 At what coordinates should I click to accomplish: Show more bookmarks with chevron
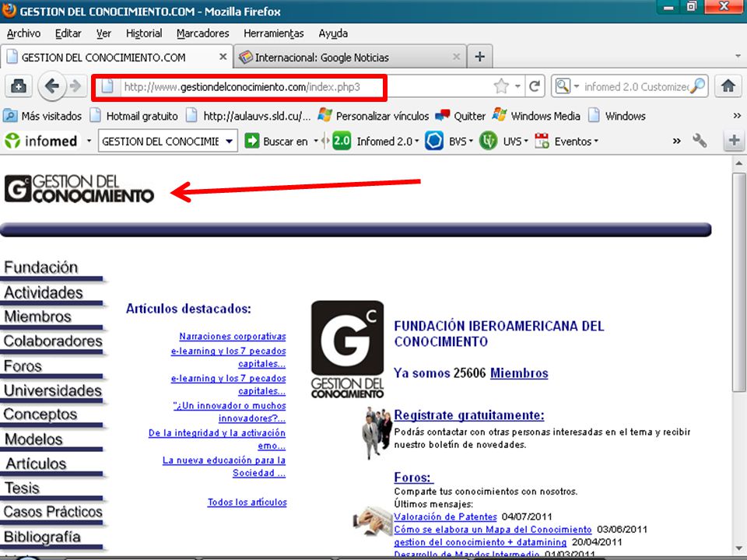tap(737, 116)
